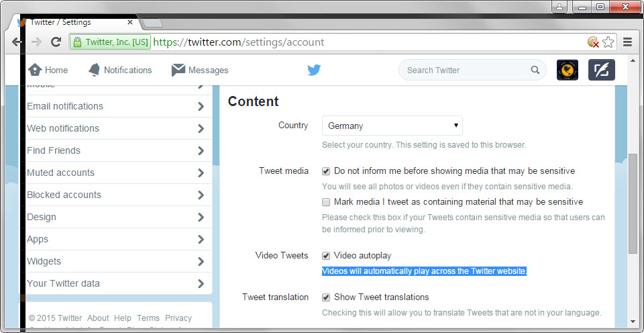Click the scrollbar up arrow

(x=633, y=61)
